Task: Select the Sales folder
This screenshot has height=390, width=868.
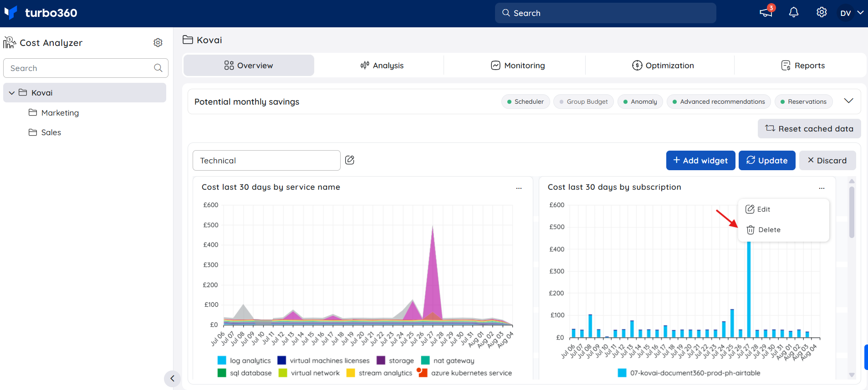Action: tap(45, 132)
